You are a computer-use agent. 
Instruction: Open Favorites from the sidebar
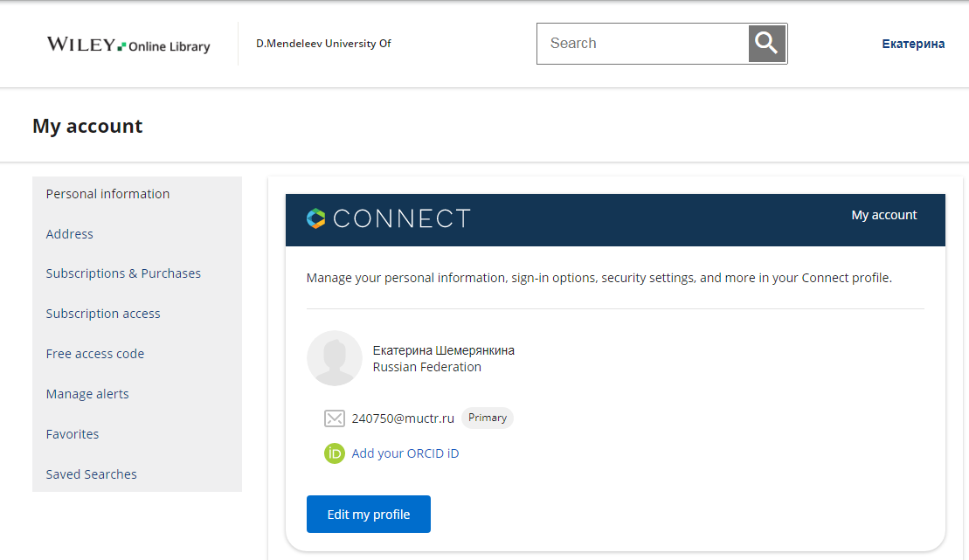click(73, 434)
